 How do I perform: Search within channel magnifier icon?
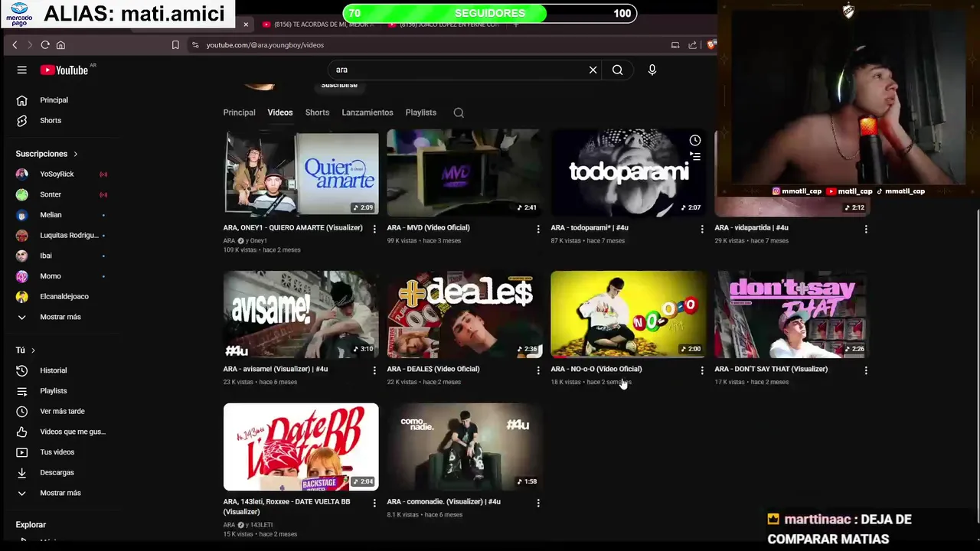click(x=459, y=112)
